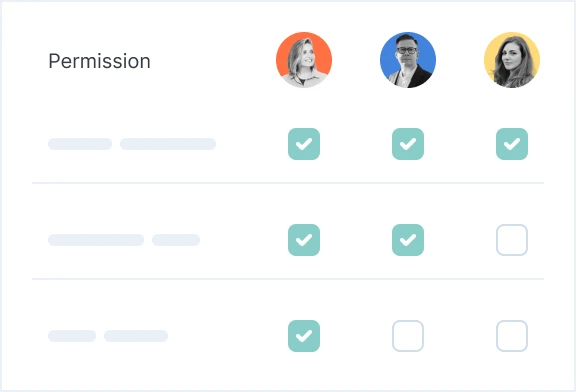Click the shorter placeholder label in third row
Screen dimensions: 576x392
[72, 336]
